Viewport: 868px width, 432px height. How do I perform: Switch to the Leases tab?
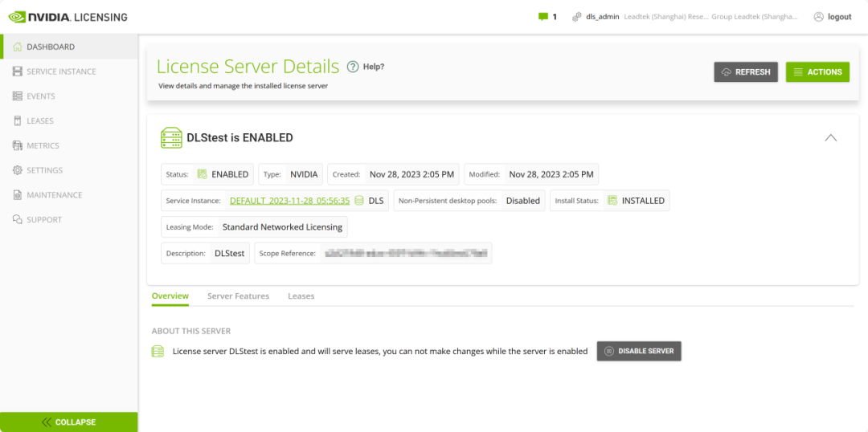click(301, 296)
